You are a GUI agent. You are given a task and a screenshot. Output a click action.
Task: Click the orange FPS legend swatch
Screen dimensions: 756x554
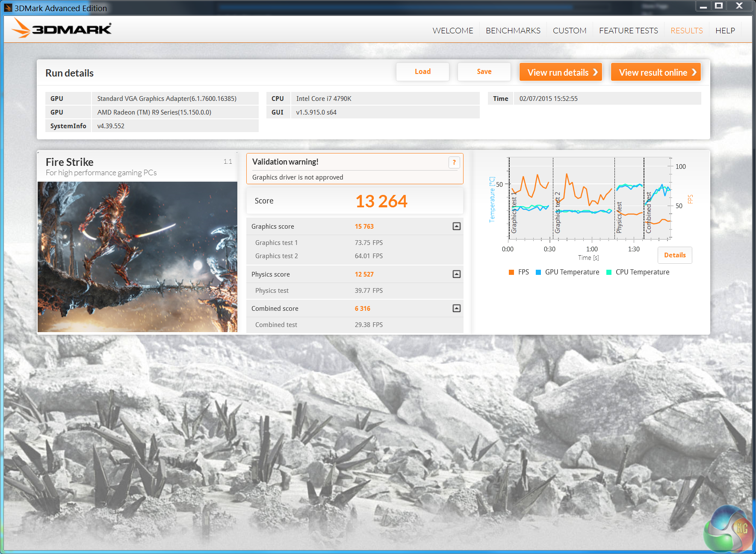(x=511, y=272)
